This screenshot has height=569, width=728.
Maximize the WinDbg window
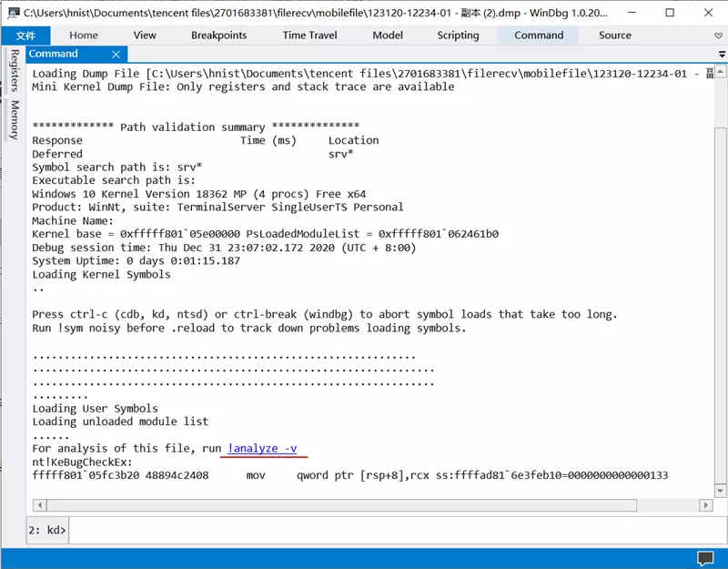point(670,13)
